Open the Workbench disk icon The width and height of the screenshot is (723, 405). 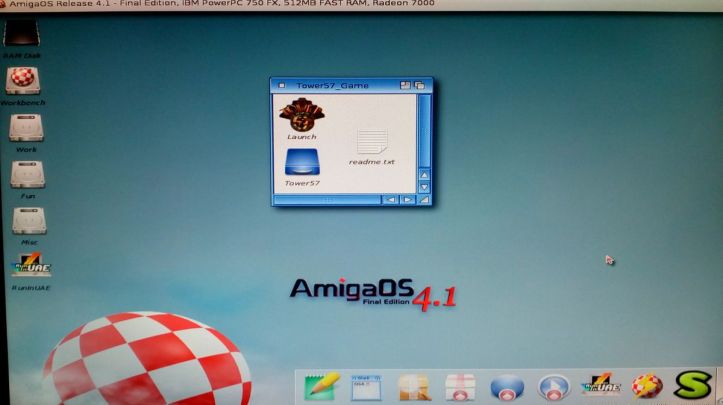point(22,82)
